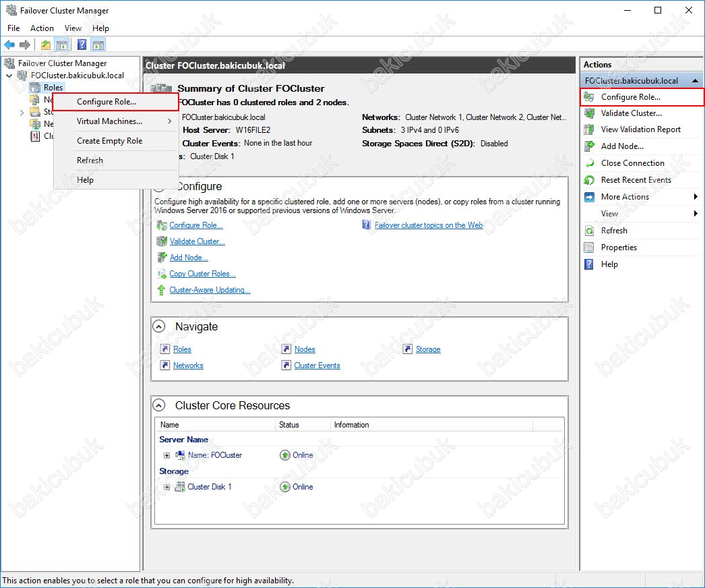705x588 pixels.
Task: Collapse the Navigate section
Action: coord(159,326)
